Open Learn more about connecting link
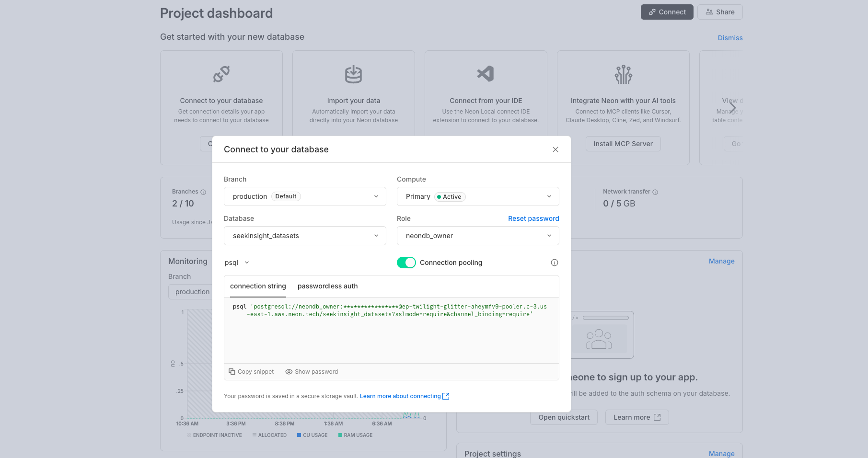The height and width of the screenshot is (458, 868). tap(405, 396)
